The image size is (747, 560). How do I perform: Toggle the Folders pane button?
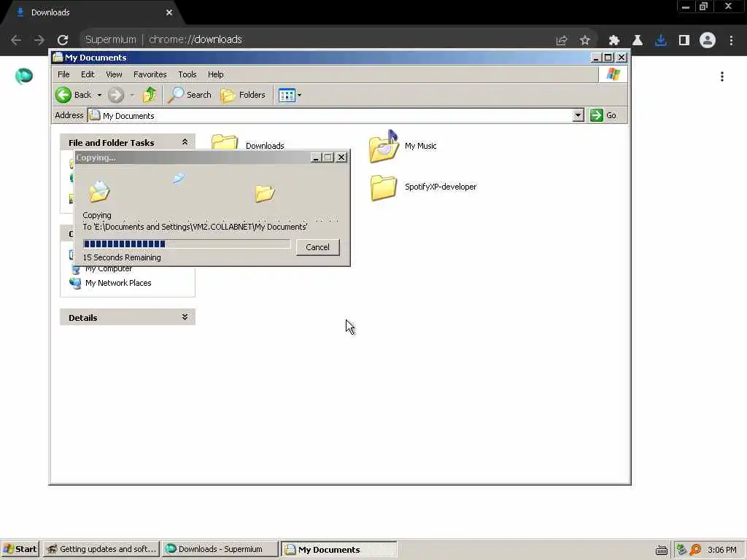click(243, 95)
